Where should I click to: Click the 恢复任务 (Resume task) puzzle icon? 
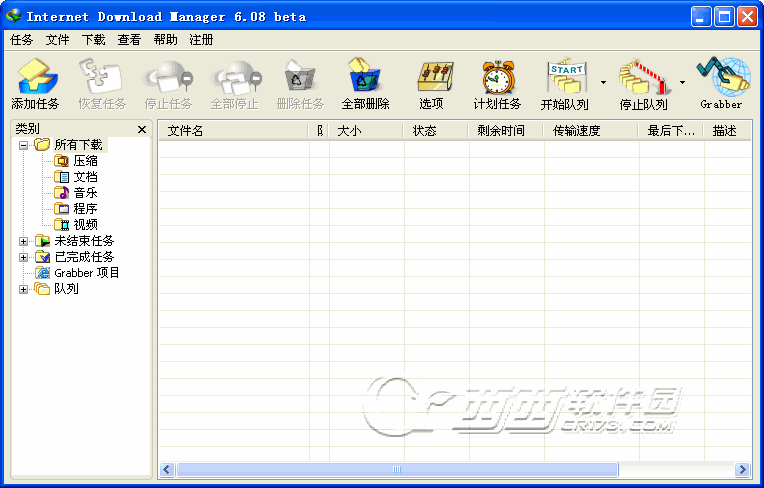point(100,76)
